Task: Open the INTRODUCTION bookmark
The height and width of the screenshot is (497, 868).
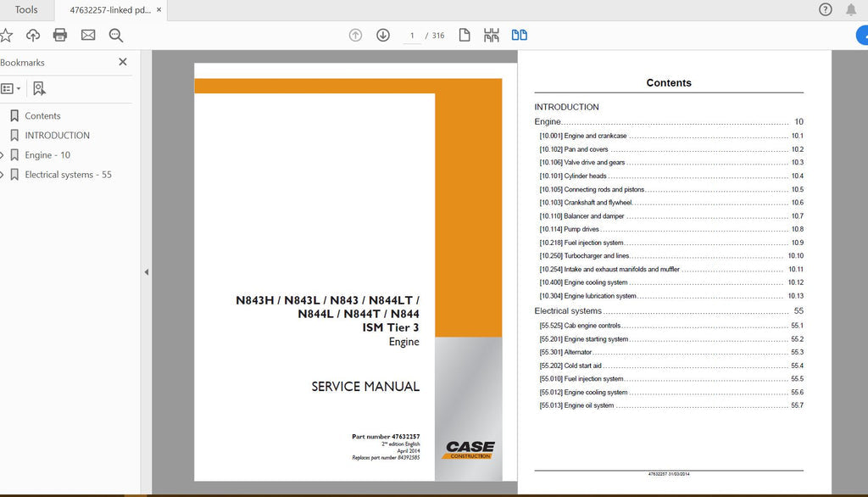Action: point(57,135)
